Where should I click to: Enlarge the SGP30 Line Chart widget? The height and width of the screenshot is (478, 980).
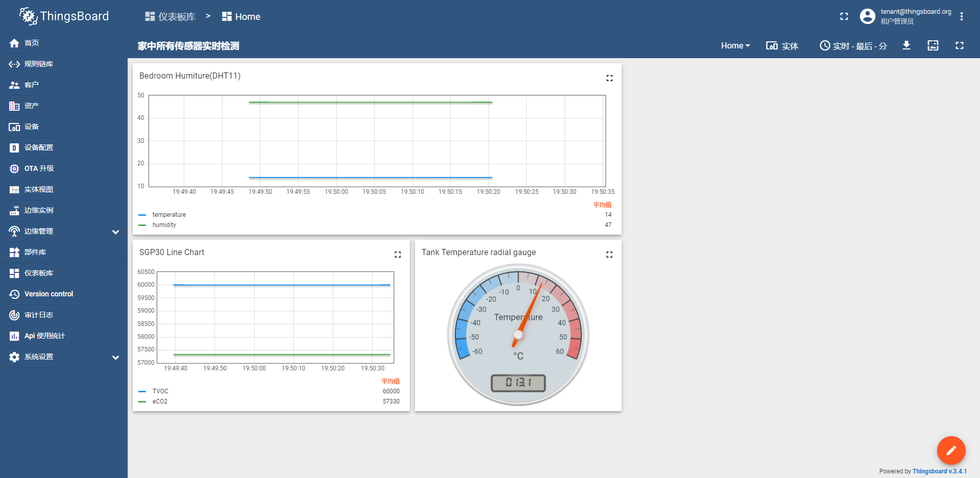click(398, 255)
